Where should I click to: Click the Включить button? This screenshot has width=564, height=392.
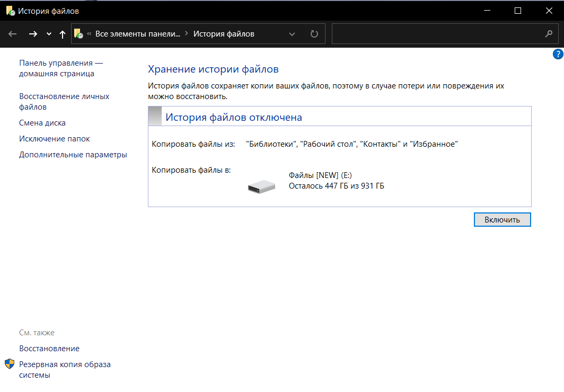pyautogui.click(x=502, y=220)
